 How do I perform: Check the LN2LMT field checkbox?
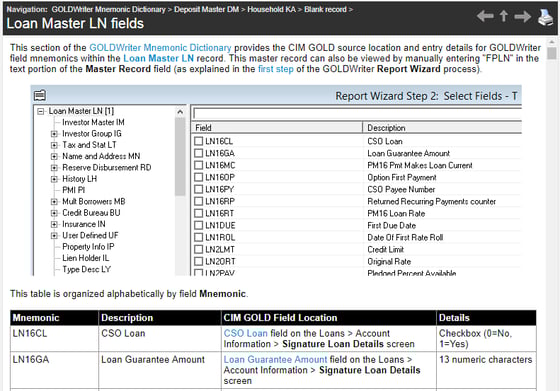198,249
